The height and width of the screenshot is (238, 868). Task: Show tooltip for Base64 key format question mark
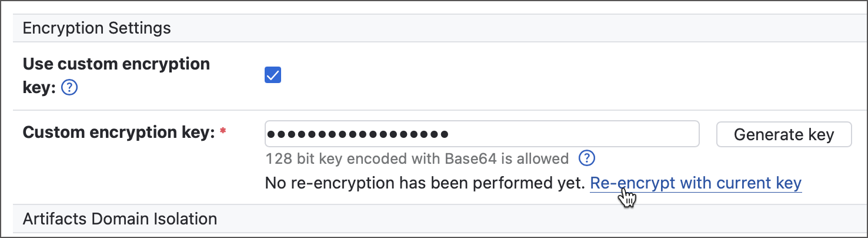[x=587, y=158]
